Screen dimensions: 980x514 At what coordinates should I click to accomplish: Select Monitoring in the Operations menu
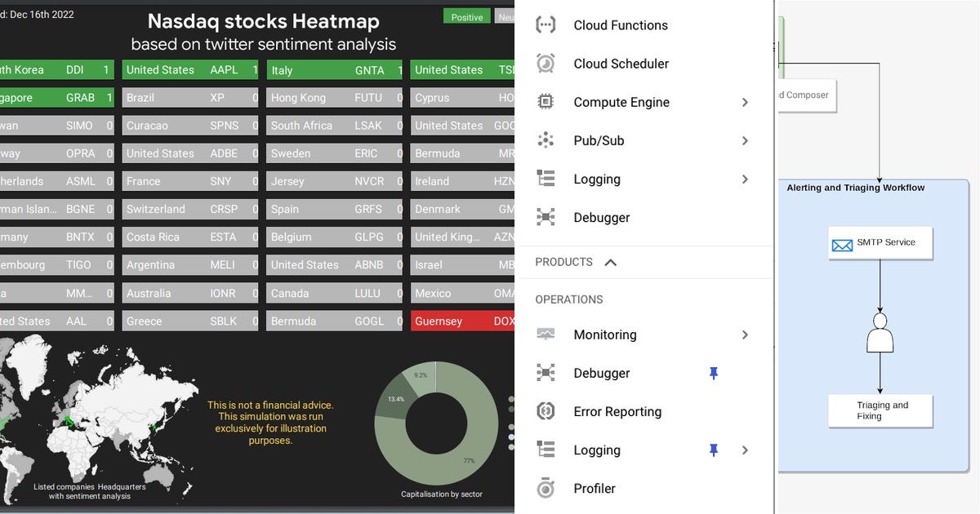604,335
